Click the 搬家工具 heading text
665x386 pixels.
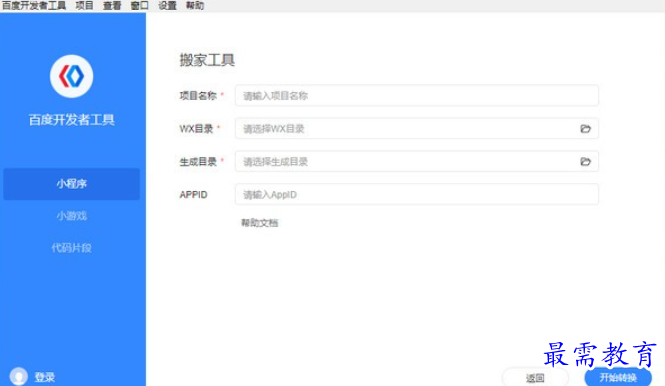click(x=207, y=60)
